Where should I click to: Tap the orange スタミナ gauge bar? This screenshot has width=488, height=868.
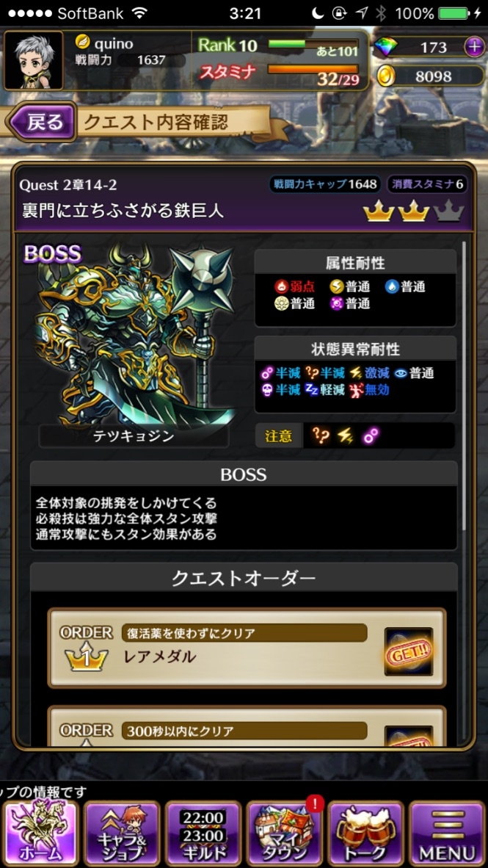(313, 69)
